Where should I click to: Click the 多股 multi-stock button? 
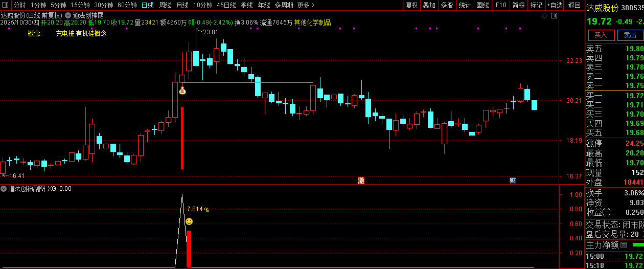tap(447, 5)
